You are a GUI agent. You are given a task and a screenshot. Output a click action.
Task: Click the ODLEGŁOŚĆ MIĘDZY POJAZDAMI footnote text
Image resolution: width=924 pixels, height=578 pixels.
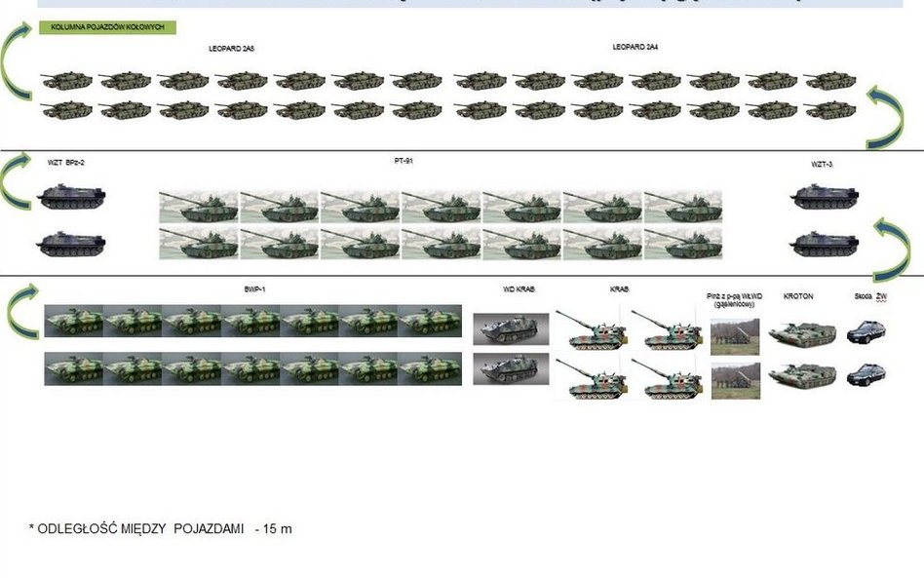pyautogui.click(x=161, y=529)
